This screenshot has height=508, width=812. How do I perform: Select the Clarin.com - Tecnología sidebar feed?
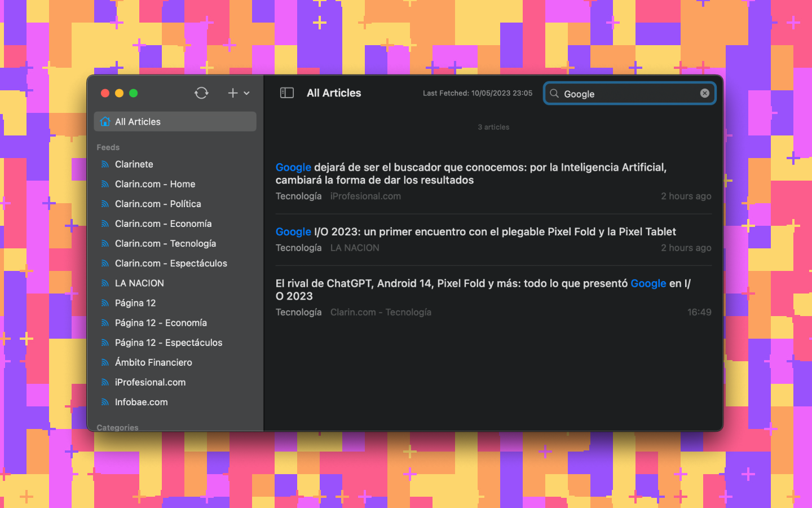[x=175, y=243]
